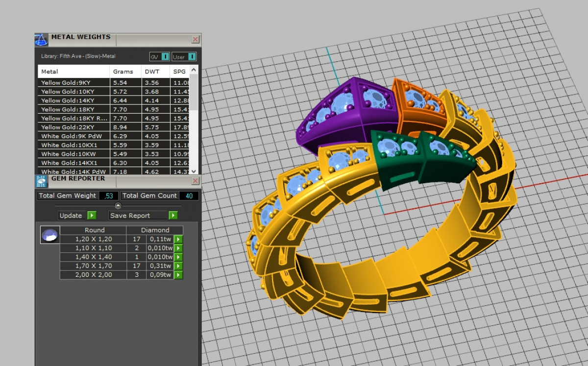This screenshot has width=588, height=366.
Task: Select the round diamond gem thumbnail
Action: click(x=50, y=235)
